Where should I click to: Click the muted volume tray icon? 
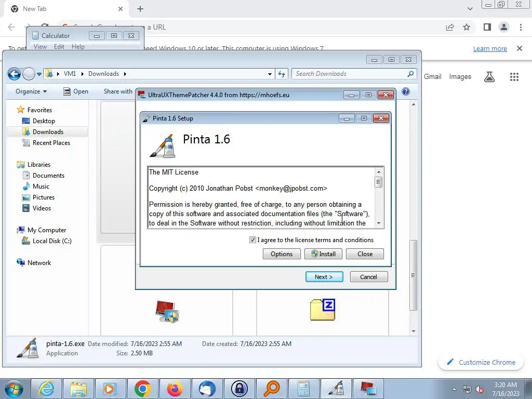pos(480,390)
